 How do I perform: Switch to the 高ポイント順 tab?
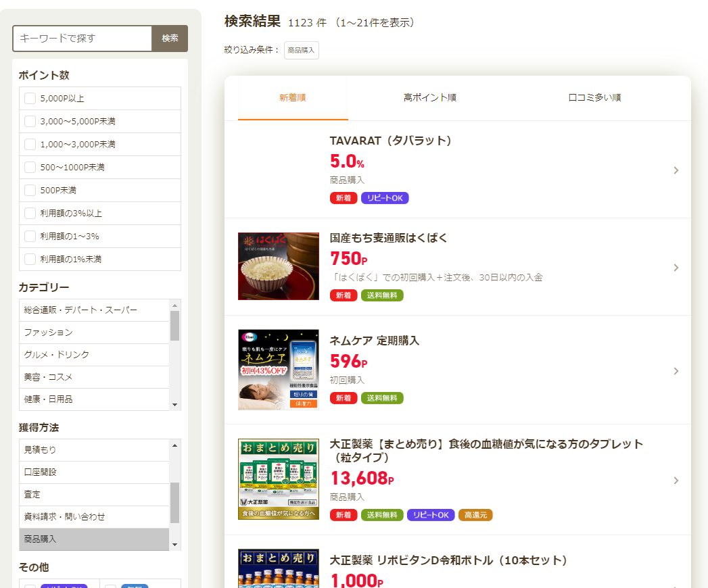tap(429, 98)
